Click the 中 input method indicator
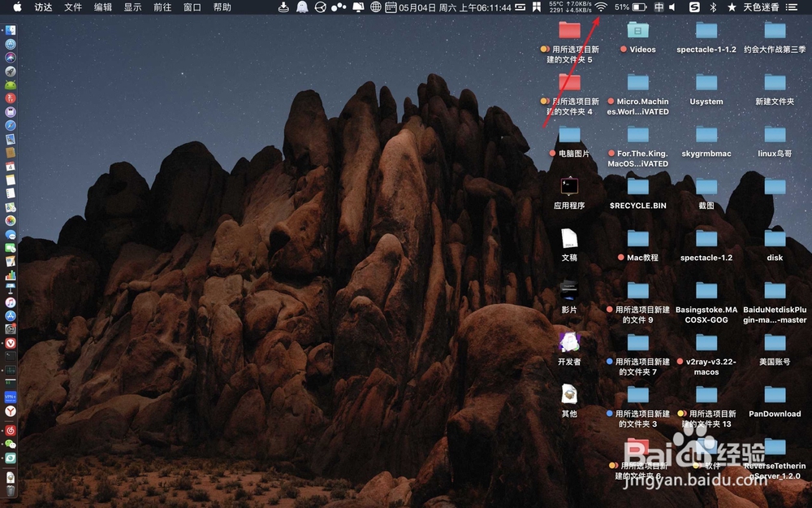This screenshot has width=812, height=508. (659, 7)
